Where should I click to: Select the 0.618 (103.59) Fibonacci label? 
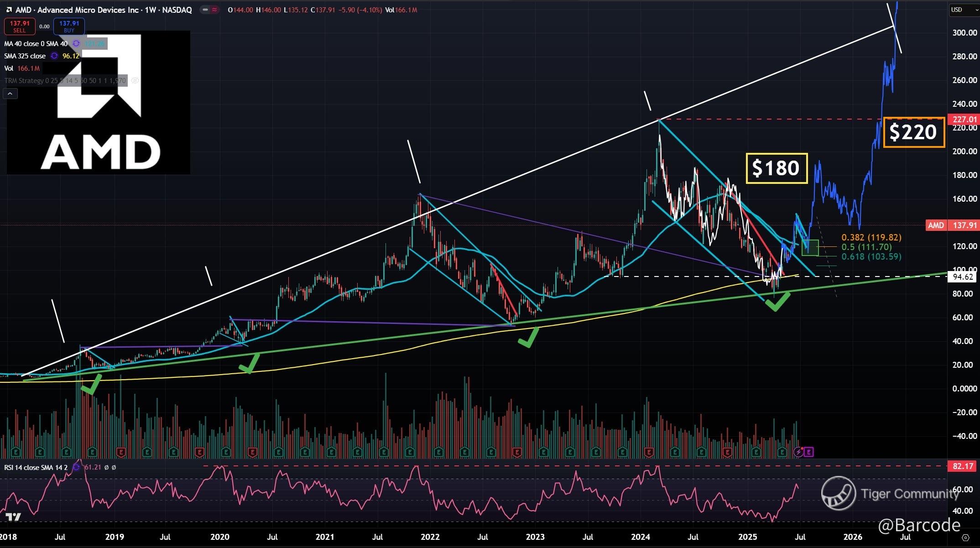point(871,256)
